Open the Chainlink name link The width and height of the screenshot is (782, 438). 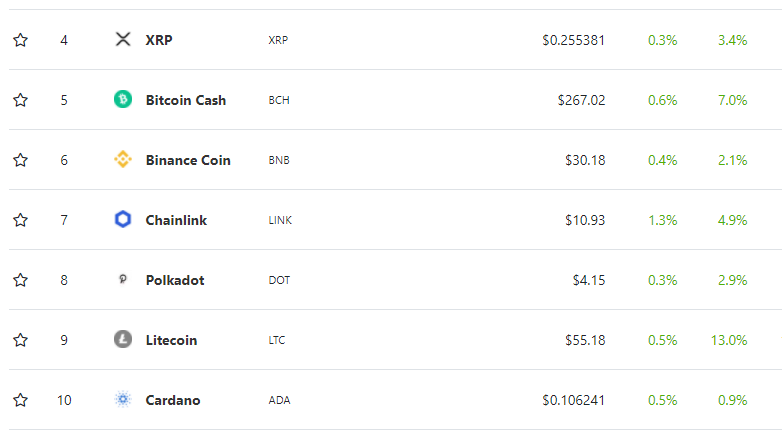[x=176, y=220]
